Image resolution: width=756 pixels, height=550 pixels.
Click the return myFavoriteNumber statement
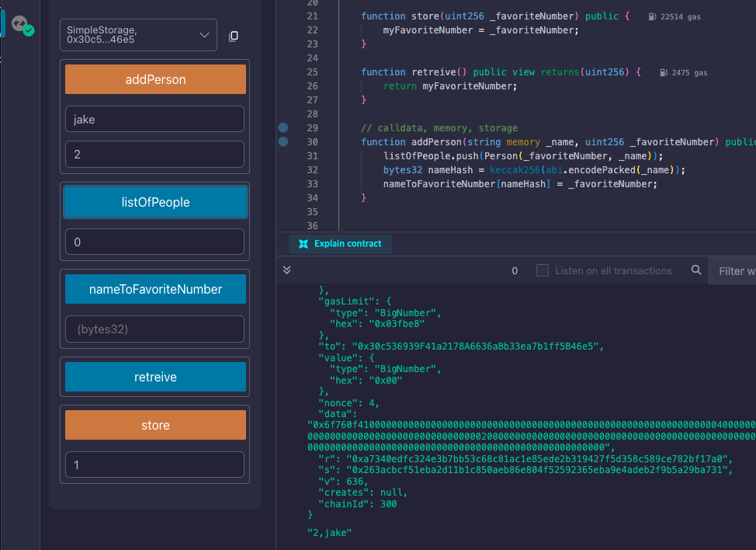(x=450, y=86)
